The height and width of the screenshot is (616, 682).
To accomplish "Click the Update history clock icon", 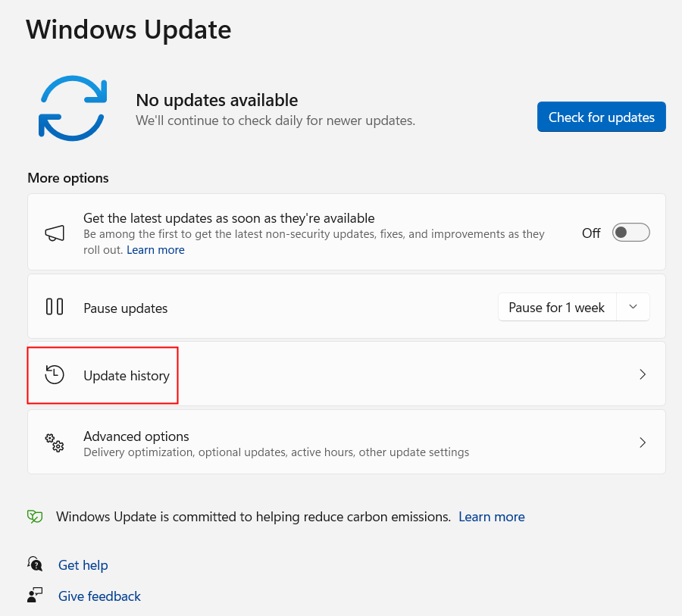I will [x=55, y=374].
